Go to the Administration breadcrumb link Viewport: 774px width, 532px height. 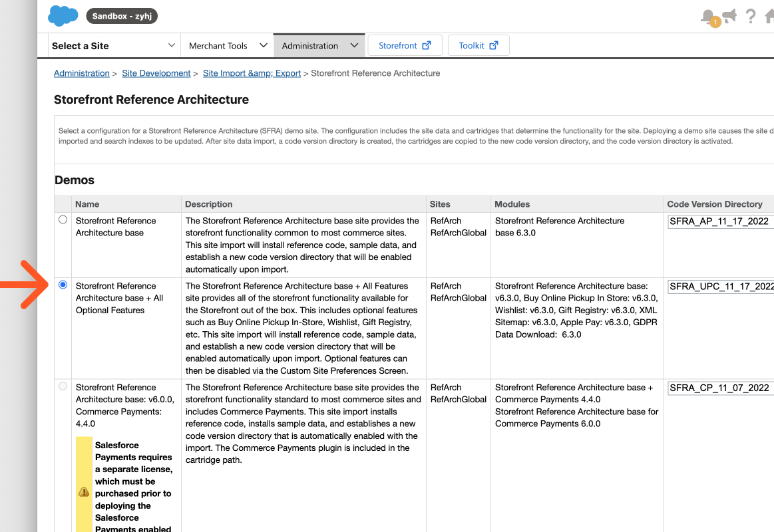pyautogui.click(x=81, y=73)
